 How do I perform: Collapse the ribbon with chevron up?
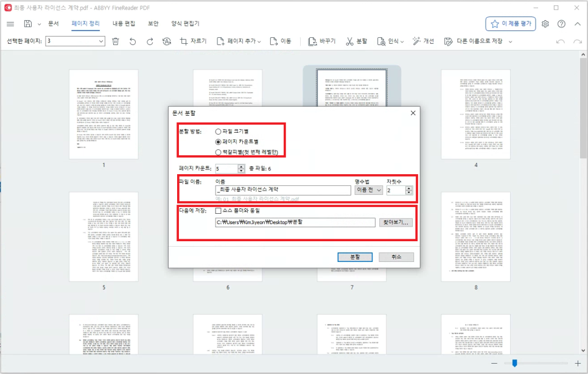tap(578, 24)
